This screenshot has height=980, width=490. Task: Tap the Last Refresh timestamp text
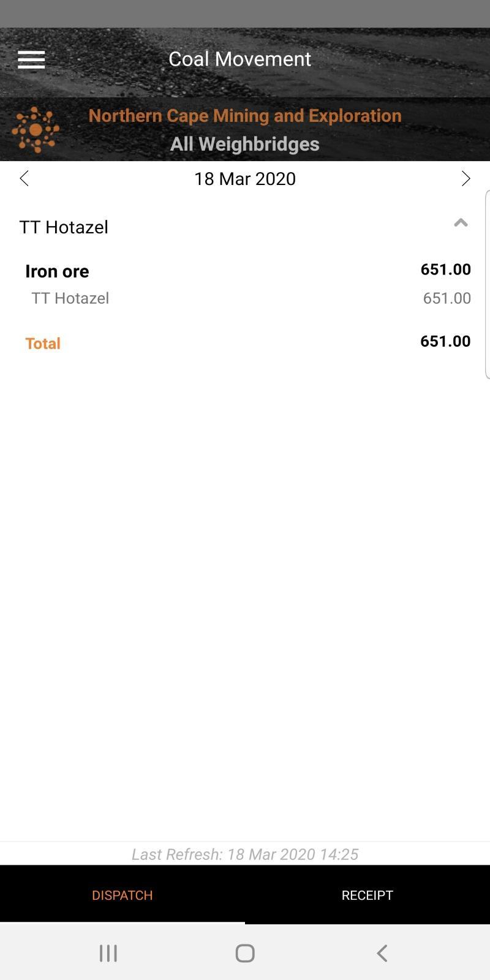coord(245,854)
